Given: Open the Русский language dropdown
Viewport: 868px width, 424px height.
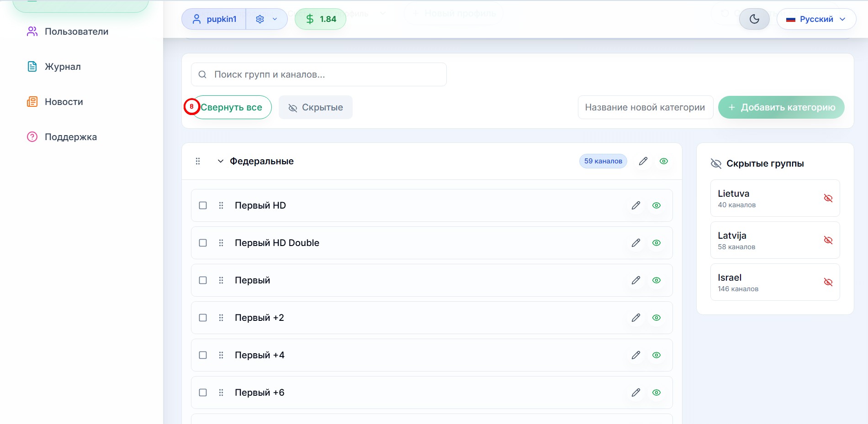Looking at the screenshot, I should [816, 19].
